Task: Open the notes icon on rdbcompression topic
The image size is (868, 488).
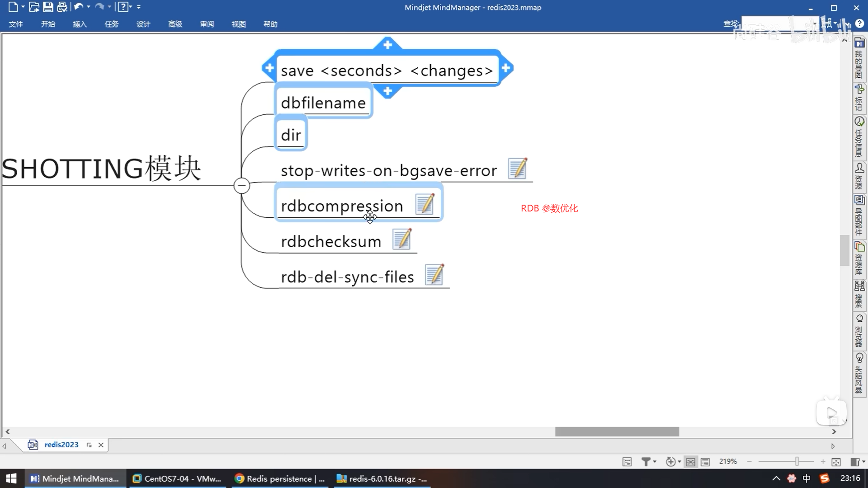Action: (x=425, y=204)
